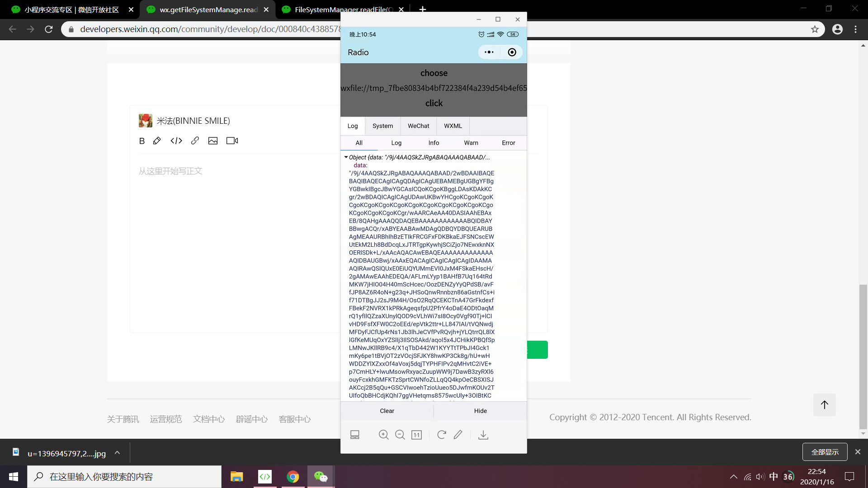Show hidden system tray icons arrow
868x488 pixels.
tap(734, 477)
